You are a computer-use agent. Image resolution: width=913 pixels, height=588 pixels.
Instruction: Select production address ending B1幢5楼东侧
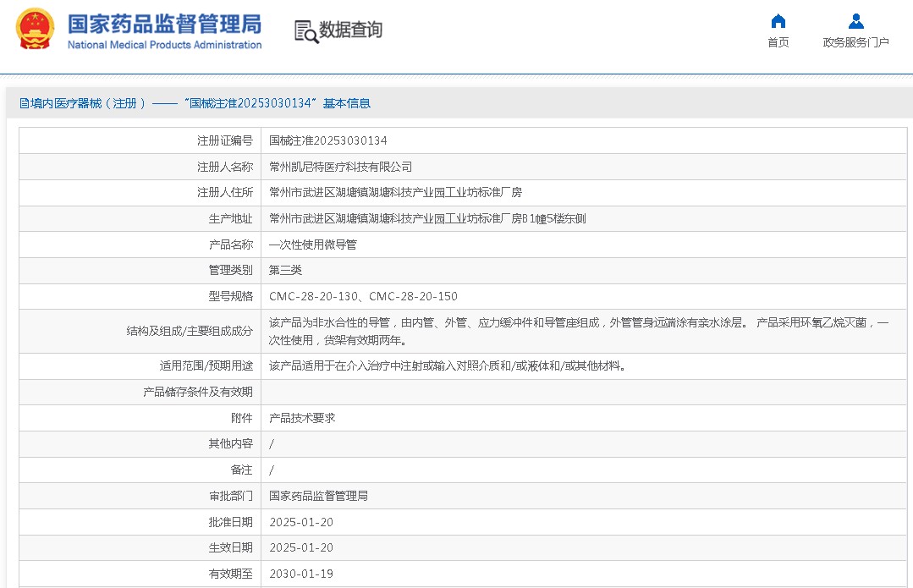tap(427, 219)
